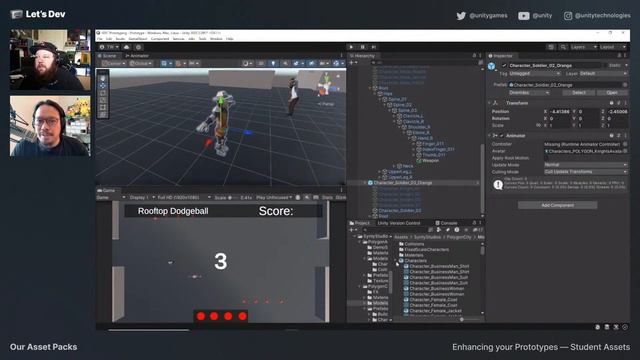Toggle scene audio icon
The width and height of the screenshot is (640, 360).
pyautogui.click(x=285, y=63)
